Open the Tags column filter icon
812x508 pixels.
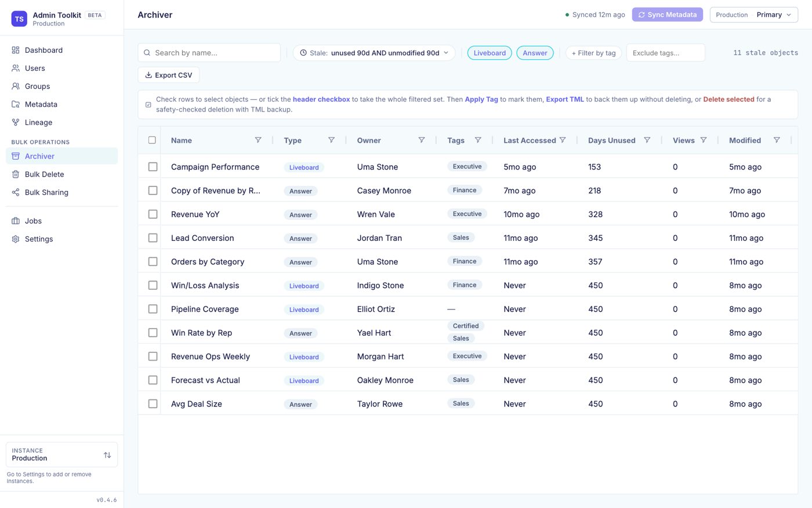pos(478,140)
